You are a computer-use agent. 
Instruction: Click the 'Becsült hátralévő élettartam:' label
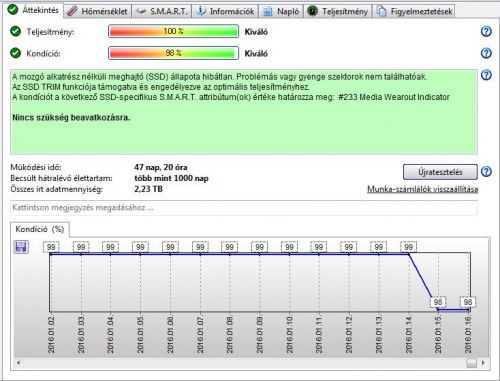point(61,178)
